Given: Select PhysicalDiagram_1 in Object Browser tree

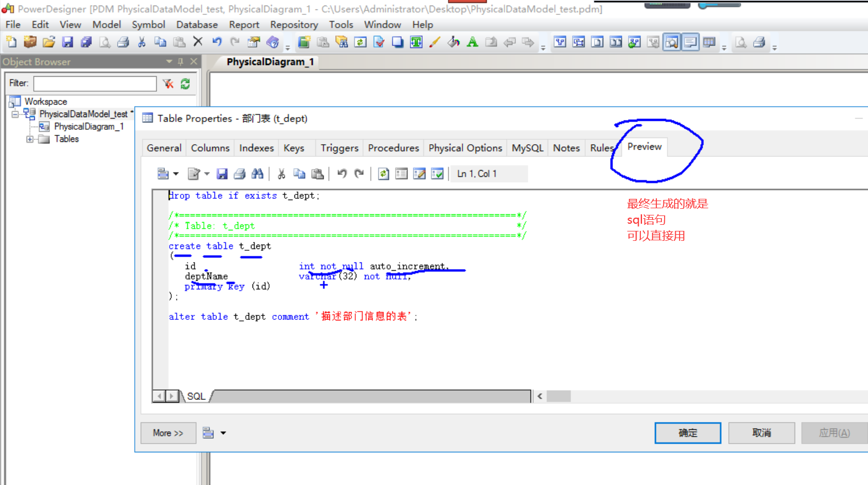Looking at the screenshot, I should (x=89, y=126).
